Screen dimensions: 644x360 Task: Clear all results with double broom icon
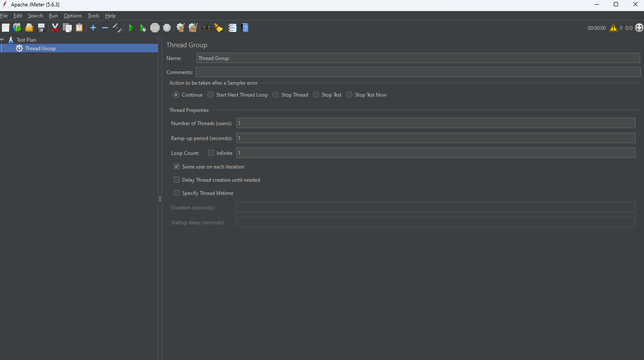(x=193, y=28)
